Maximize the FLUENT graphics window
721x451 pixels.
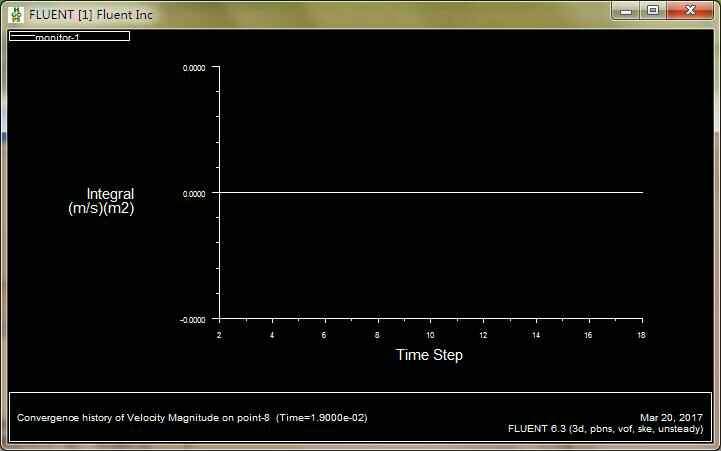[x=652, y=10]
